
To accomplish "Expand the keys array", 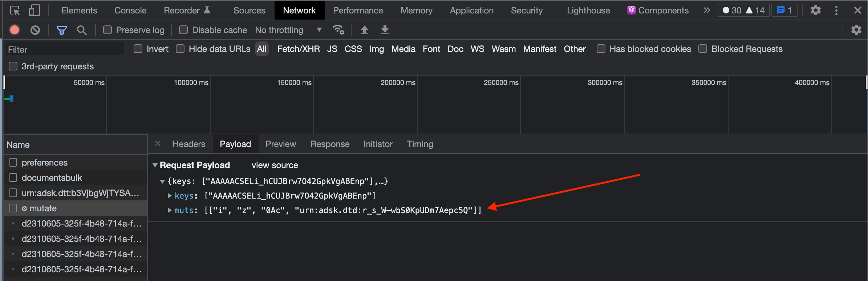I will click(170, 196).
